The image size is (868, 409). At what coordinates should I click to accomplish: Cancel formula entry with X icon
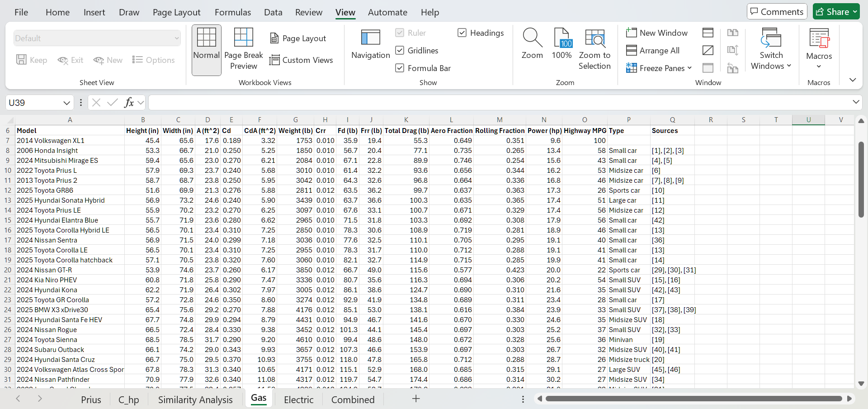96,103
